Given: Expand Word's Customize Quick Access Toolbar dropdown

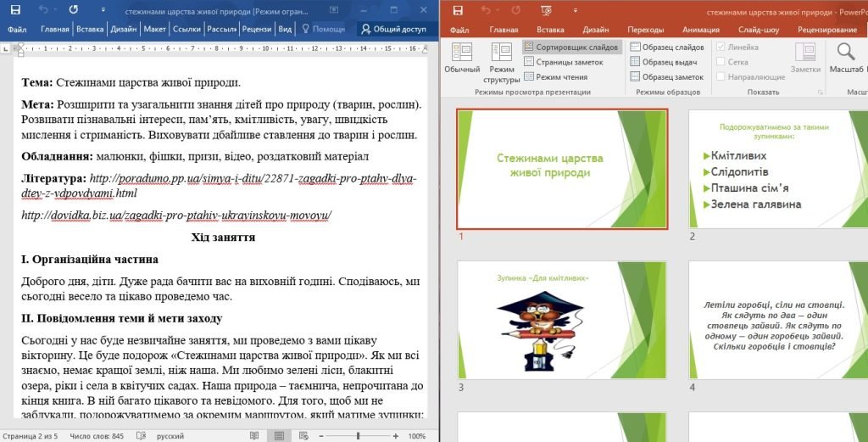Looking at the screenshot, I should click(101, 10).
